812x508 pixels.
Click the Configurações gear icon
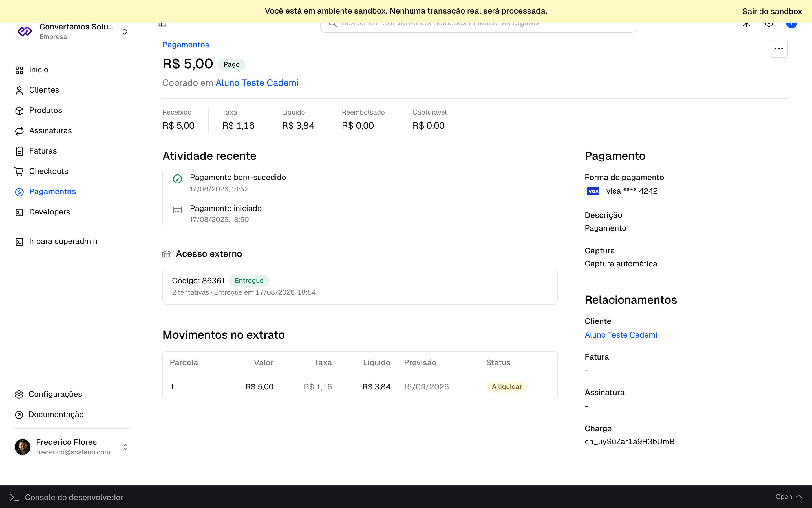tap(19, 395)
